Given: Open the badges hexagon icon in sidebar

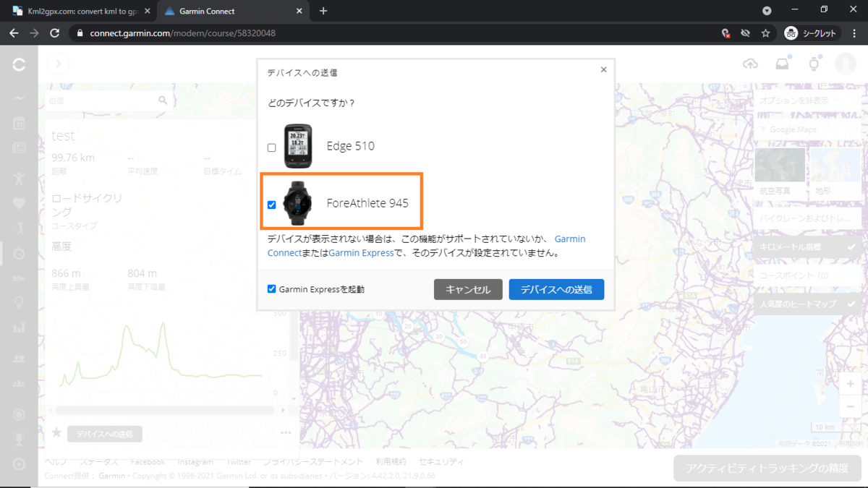Looking at the screenshot, I should coord(20,414).
